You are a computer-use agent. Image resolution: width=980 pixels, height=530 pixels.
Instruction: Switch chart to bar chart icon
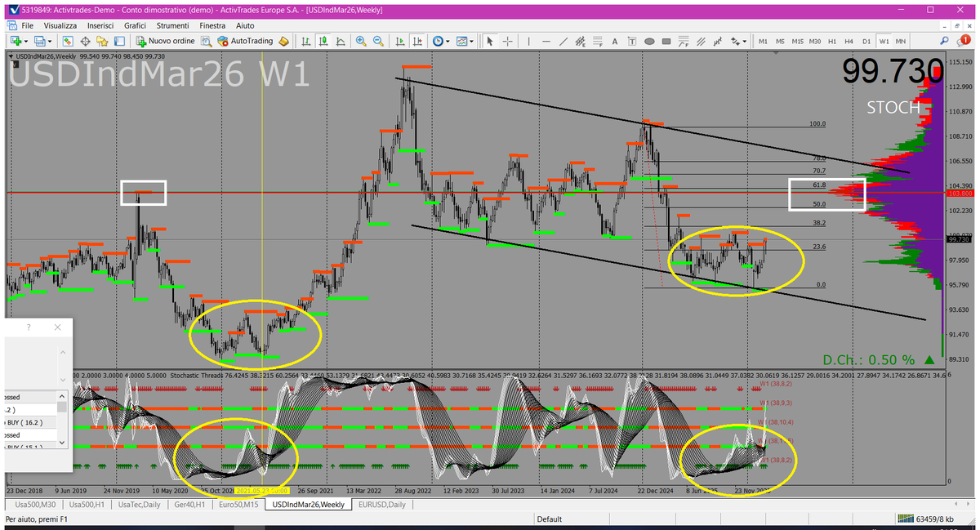(x=305, y=41)
